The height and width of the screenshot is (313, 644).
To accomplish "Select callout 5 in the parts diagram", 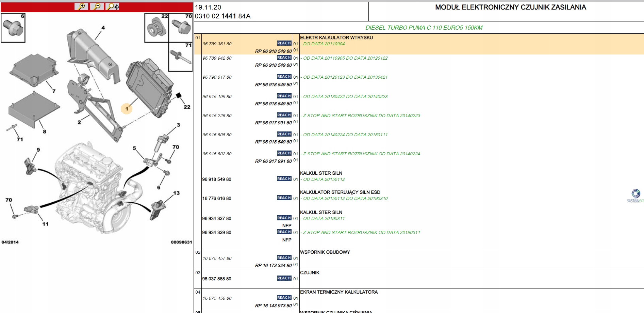I will [134, 148].
